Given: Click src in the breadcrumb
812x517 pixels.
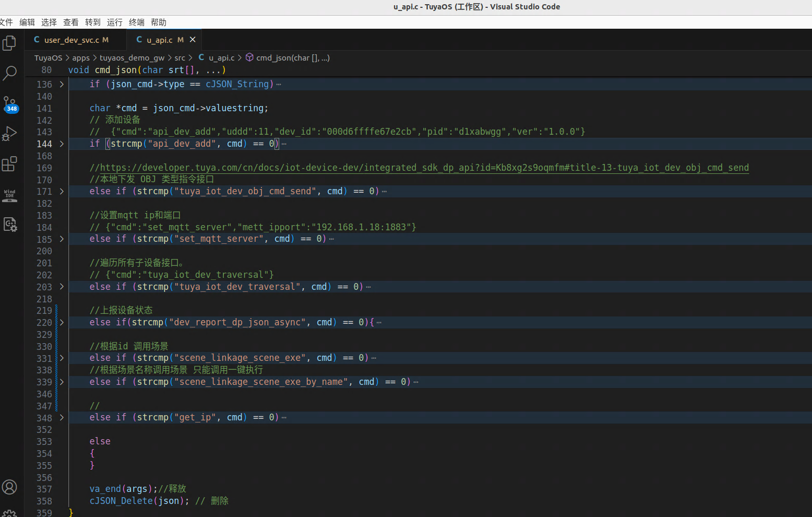Looking at the screenshot, I should pos(180,57).
